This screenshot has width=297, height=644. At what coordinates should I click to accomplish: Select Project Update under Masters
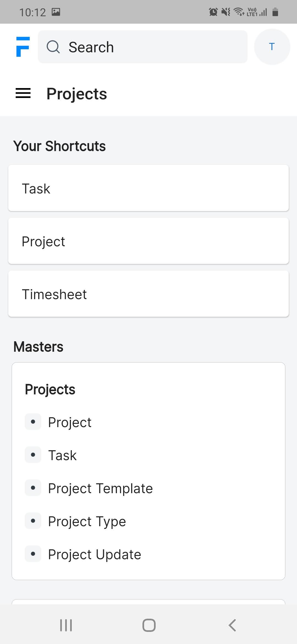(x=94, y=554)
